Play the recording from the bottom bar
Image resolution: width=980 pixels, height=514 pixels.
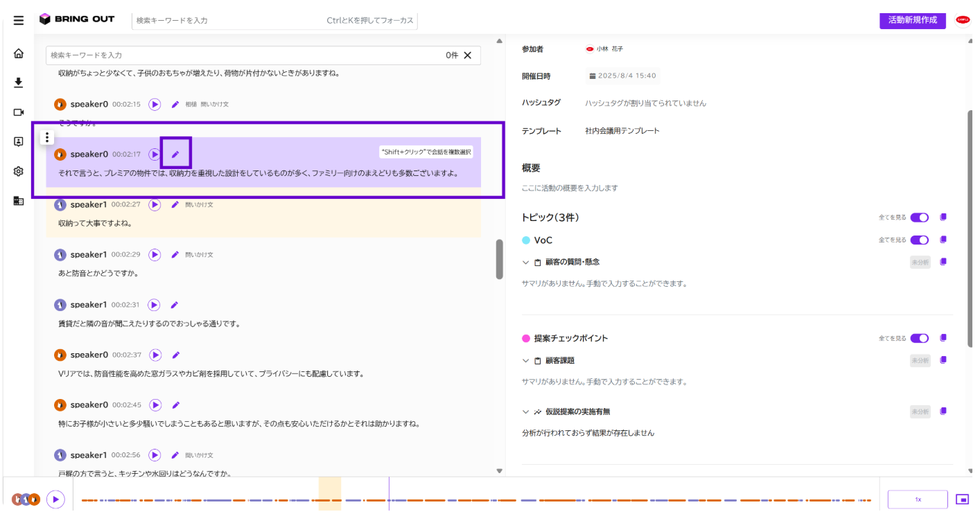point(56,499)
